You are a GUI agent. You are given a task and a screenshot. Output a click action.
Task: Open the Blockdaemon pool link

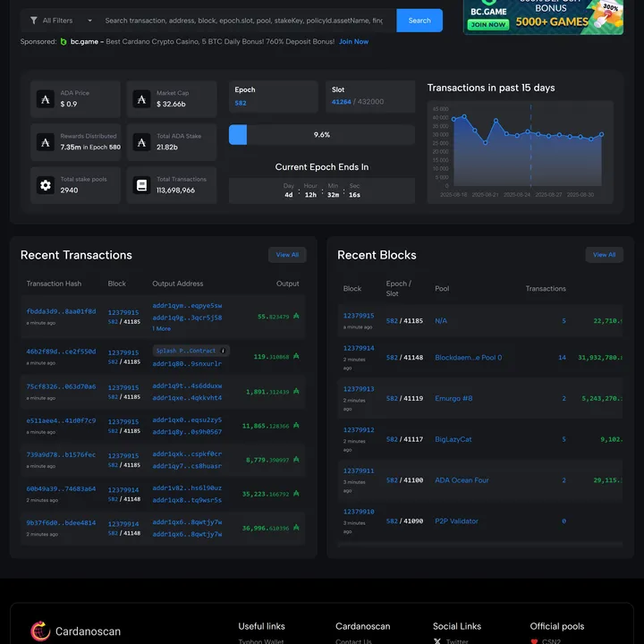point(468,358)
